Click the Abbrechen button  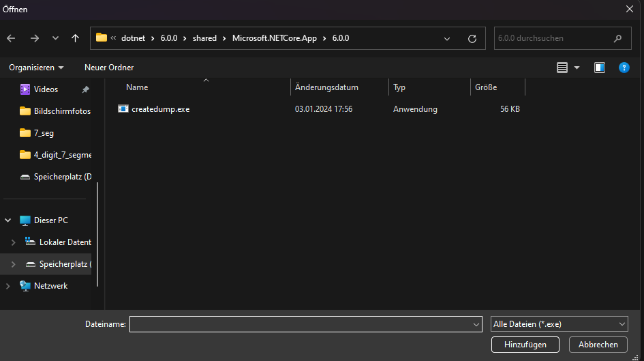598,345
